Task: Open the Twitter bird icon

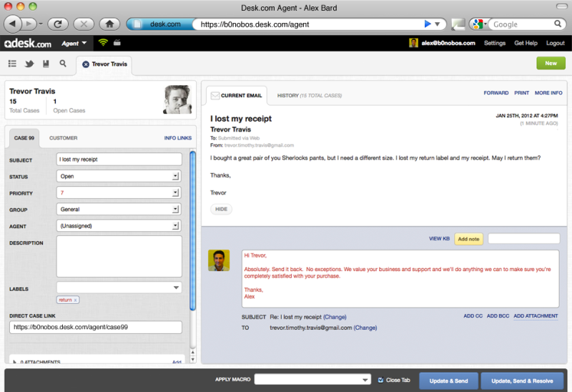Action: coord(29,64)
